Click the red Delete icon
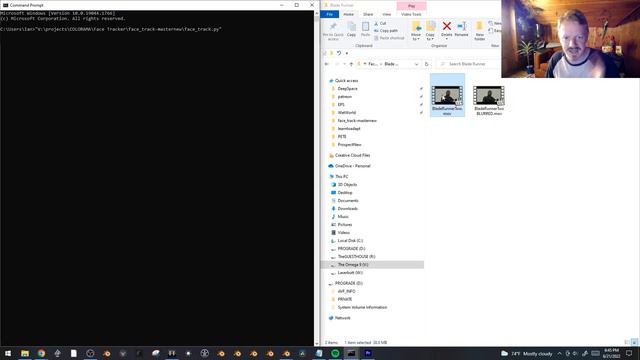The height and width of the screenshot is (360, 640). pos(447,27)
